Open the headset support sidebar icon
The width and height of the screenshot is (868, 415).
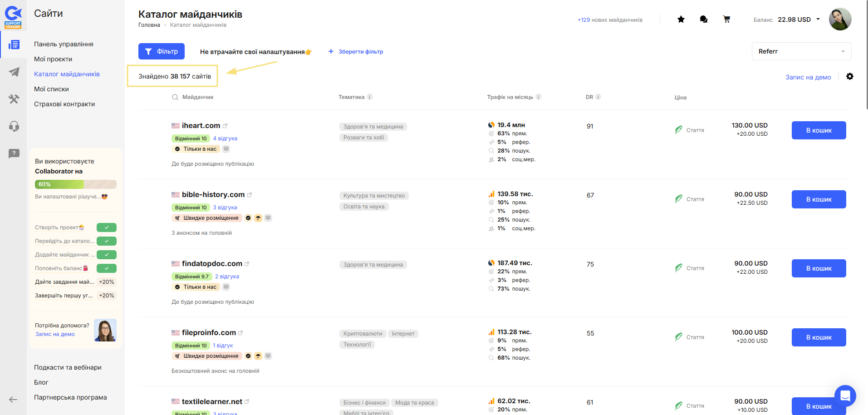14,126
